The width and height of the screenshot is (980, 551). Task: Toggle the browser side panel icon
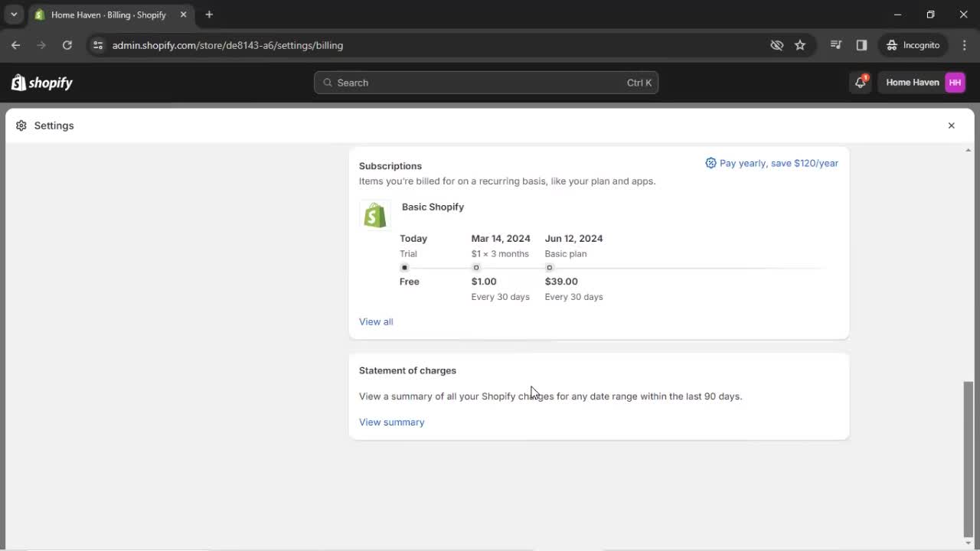861,45
